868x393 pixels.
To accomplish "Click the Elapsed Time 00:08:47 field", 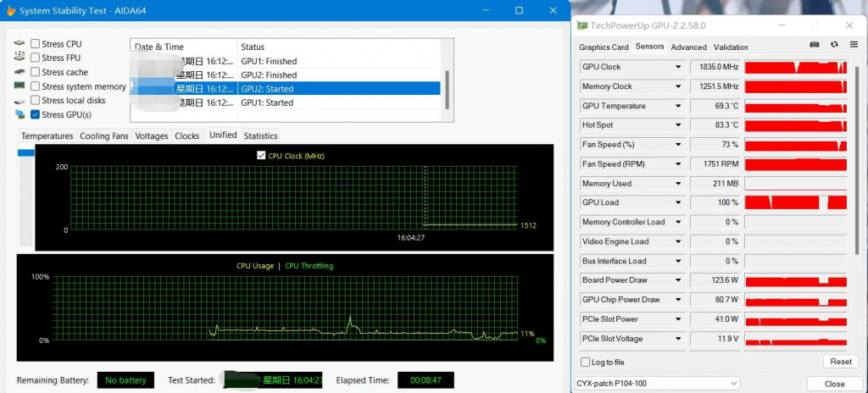I will (x=426, y=380).
